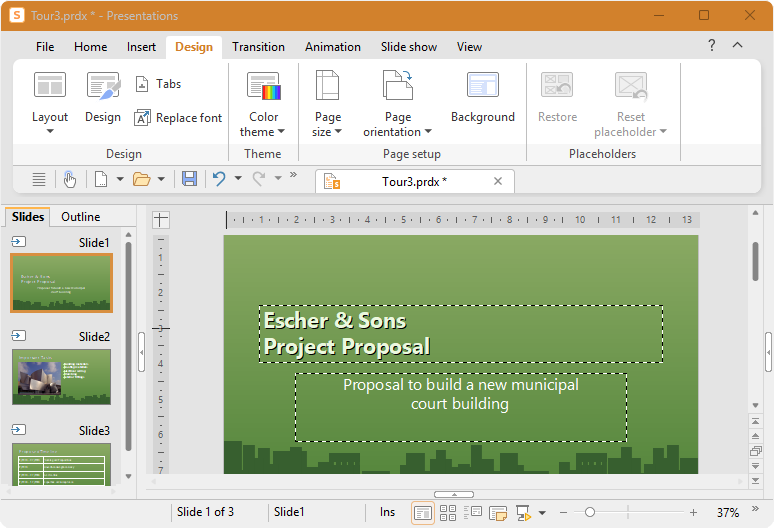Click the Design brush icon
The height and width of the screenshot is (528, 774).
tap(103, 85)
